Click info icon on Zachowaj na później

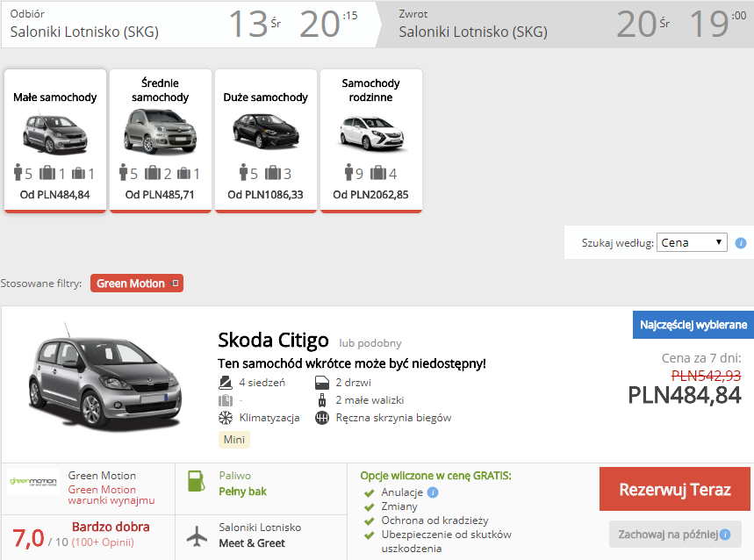(725, 534)
